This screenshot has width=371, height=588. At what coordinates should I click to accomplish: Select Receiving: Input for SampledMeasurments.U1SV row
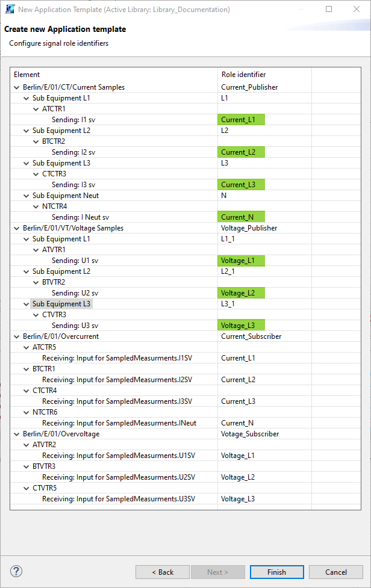(118, 456)
